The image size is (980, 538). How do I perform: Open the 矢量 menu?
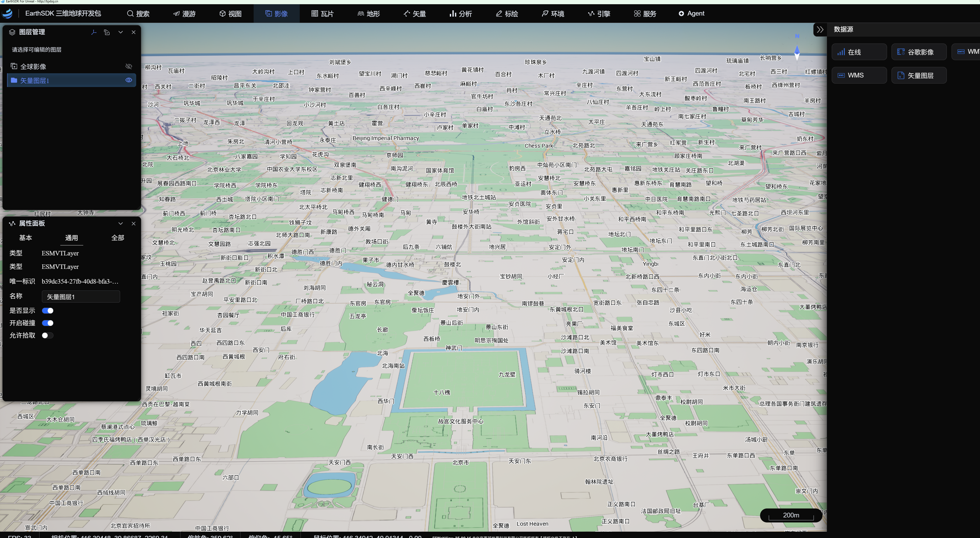(x=415, y=14)
